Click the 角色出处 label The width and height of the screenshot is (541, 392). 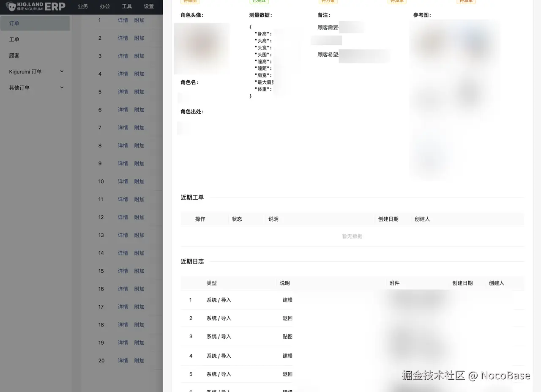pyautogui.click(x=192, y=112)
